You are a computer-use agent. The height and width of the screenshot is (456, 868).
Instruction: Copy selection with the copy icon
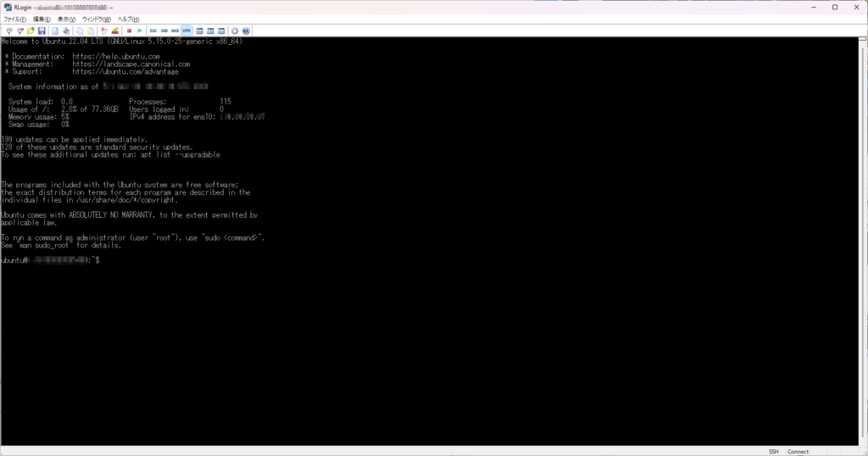tap(80, 31)
